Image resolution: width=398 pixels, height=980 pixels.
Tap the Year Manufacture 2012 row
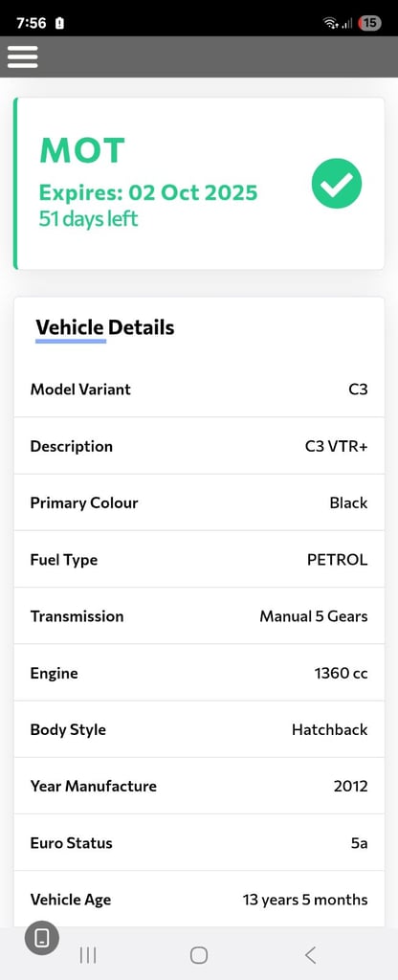(199, 787)
